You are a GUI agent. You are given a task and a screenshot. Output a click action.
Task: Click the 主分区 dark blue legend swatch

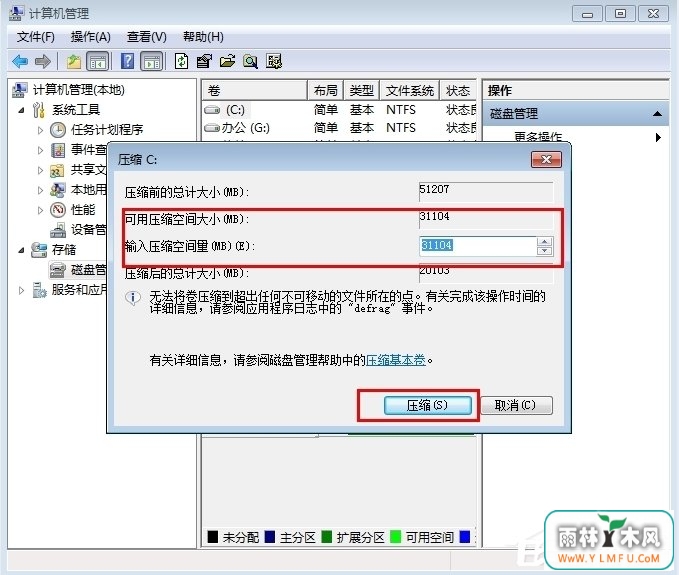coord(270,537)
